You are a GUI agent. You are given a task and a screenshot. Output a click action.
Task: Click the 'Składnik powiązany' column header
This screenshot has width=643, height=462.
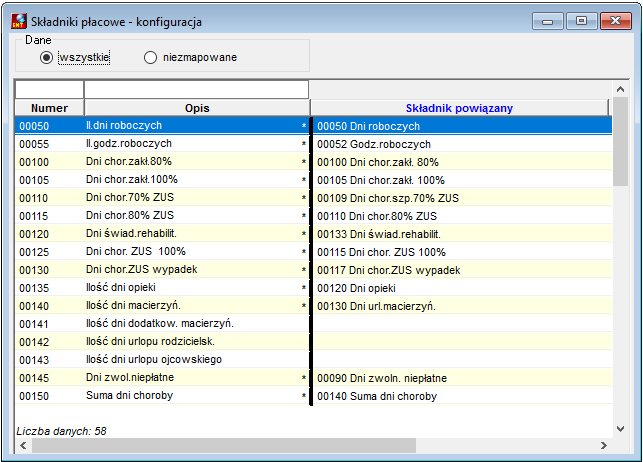tap(459, 108)
